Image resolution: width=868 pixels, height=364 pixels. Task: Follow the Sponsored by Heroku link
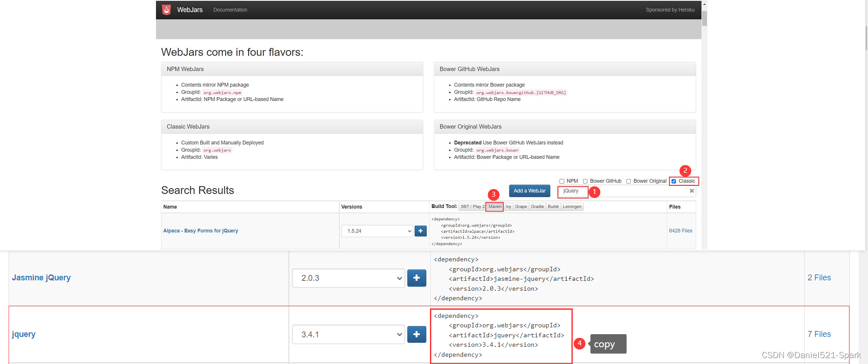pos(670,9)
